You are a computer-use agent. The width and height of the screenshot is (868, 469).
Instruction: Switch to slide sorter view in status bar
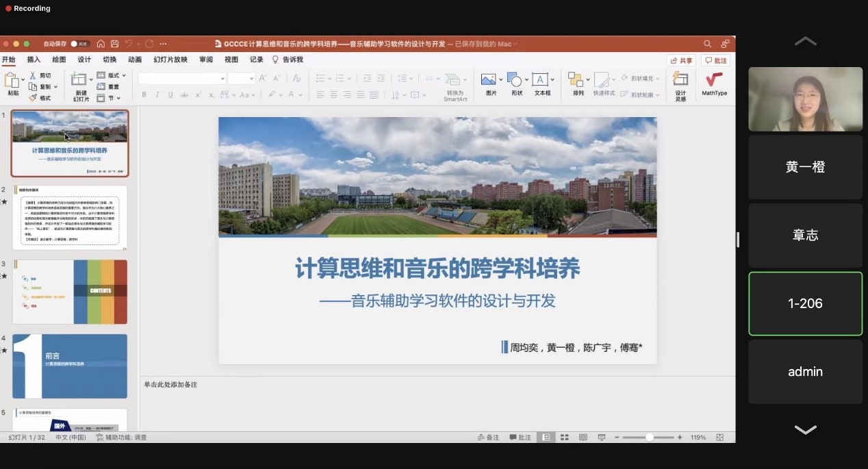point(565,438)
